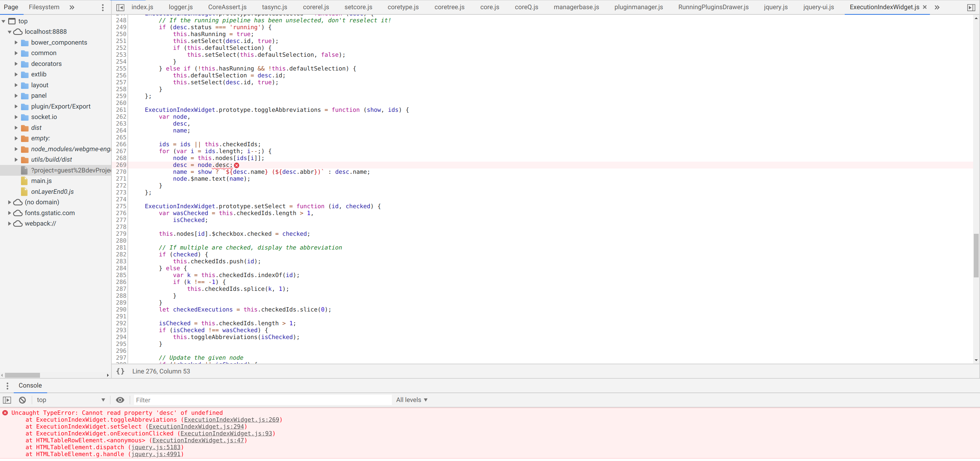The height and width of the screenshot is (461, 980).
Task: Switch to the Filesystem tab
Action: pos(44,7)
